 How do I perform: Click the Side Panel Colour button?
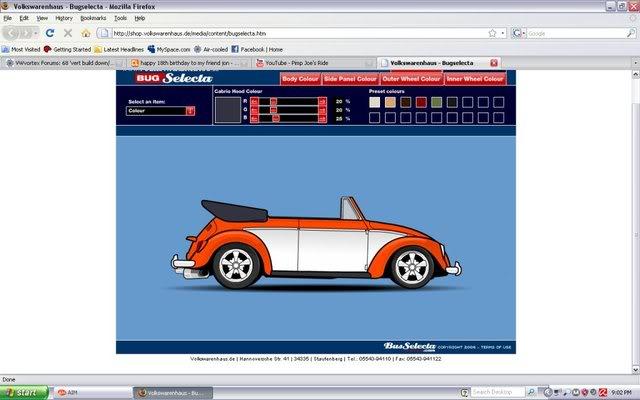(x=350, y=79)
